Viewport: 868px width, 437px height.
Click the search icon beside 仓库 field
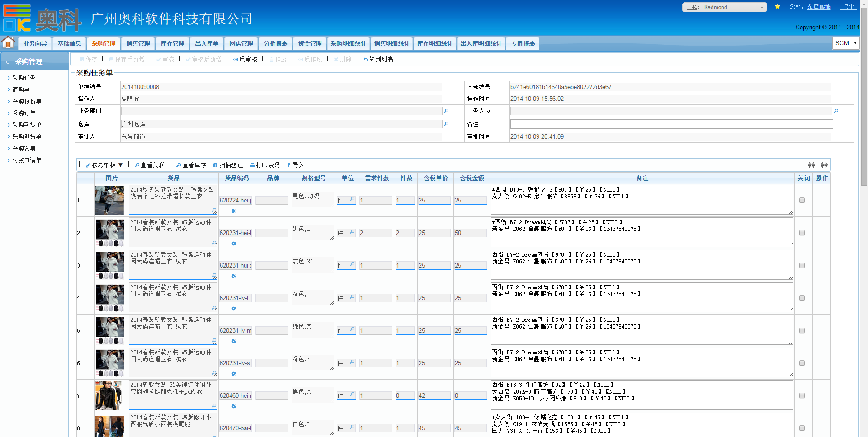click(x=446, y=124)
